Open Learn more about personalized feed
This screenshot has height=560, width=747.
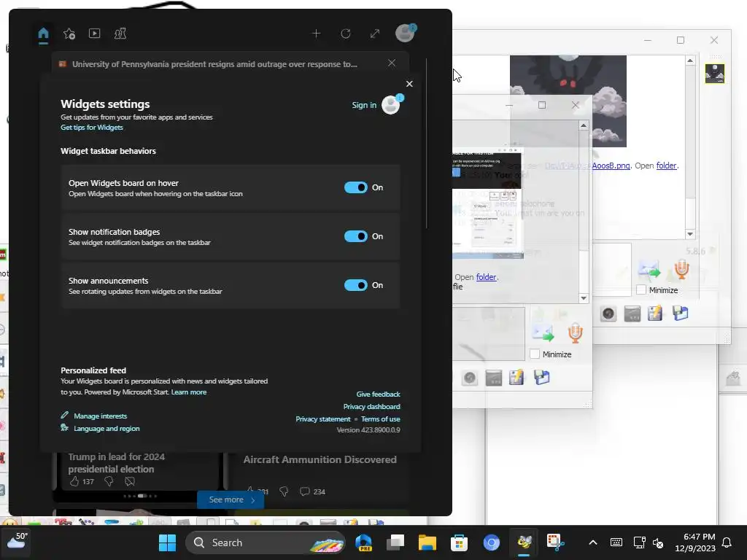(x=189, y=392)
